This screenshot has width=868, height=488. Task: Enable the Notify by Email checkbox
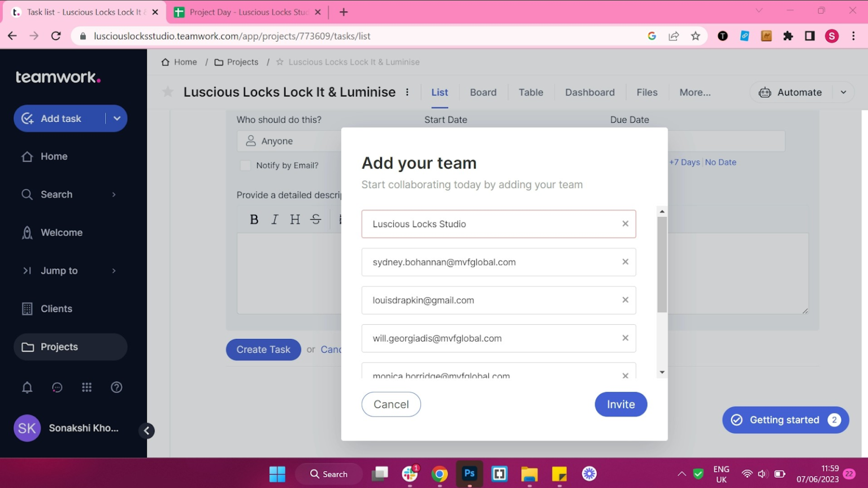pyautogui.click(x=245, y=165)
